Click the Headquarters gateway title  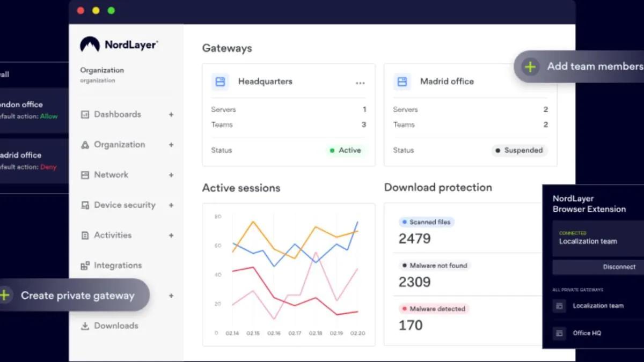(265, 82)
